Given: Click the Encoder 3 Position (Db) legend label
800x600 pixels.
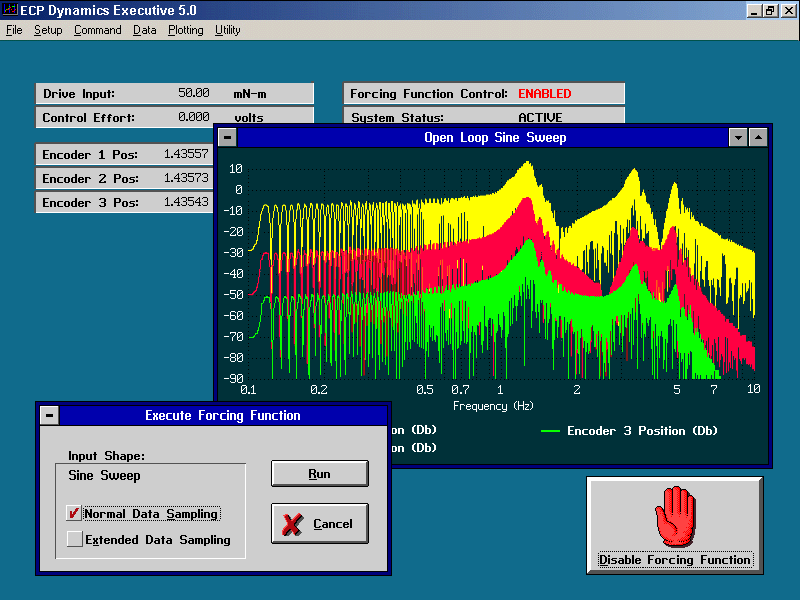Looking at the screenshot, I should [642, 431].
